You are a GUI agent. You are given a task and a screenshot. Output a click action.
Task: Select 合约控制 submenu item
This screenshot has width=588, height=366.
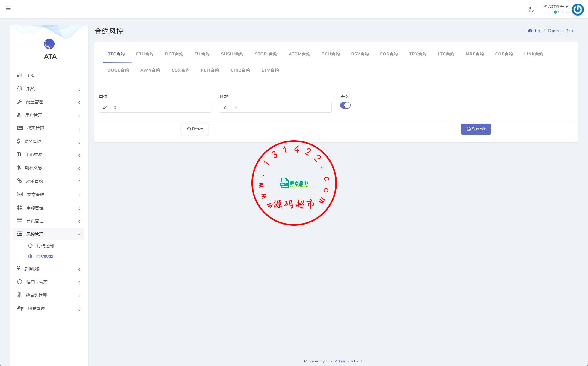coord(45,257)
